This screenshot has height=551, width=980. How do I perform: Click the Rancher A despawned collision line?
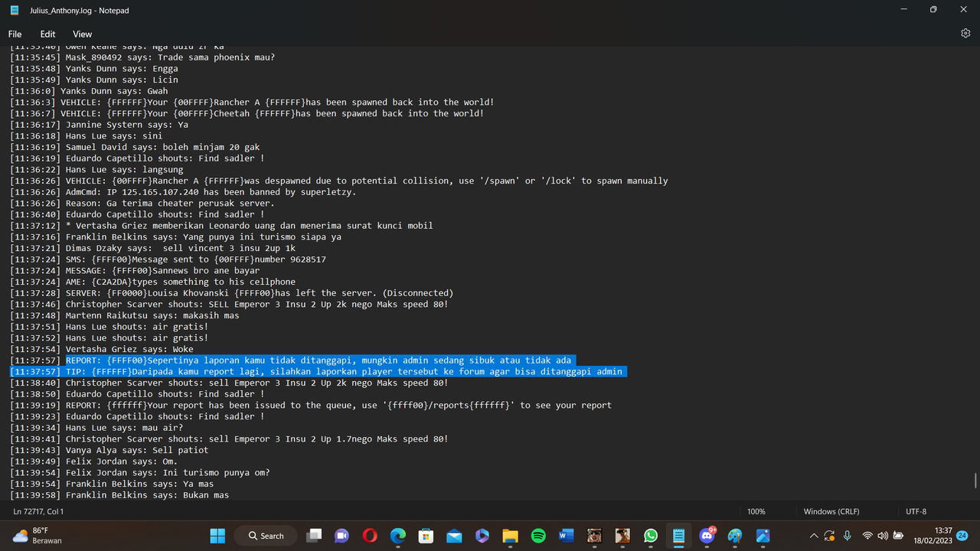tap(339, 181)
